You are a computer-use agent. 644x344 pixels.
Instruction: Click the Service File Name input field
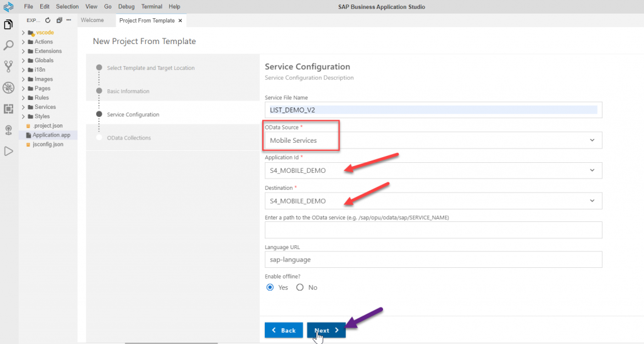point(433,110)
